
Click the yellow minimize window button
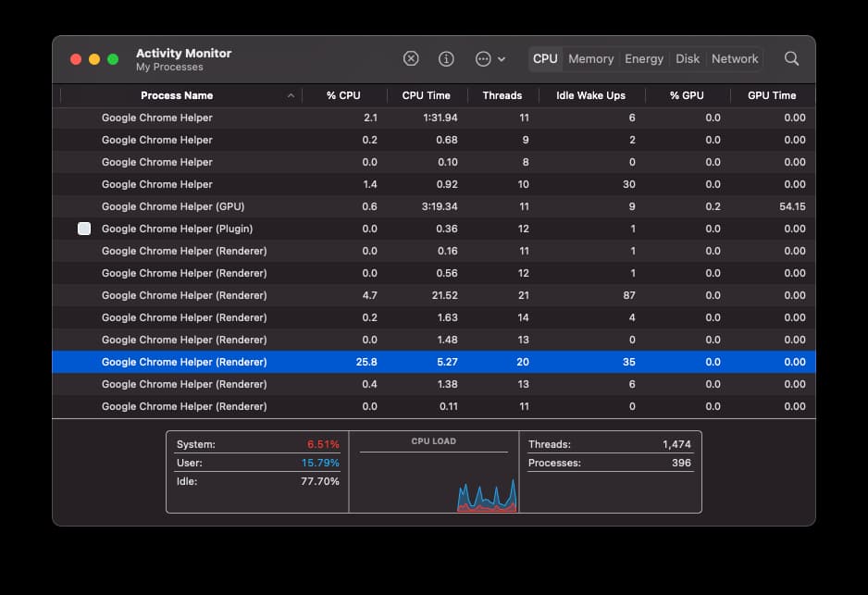point(94,59)
